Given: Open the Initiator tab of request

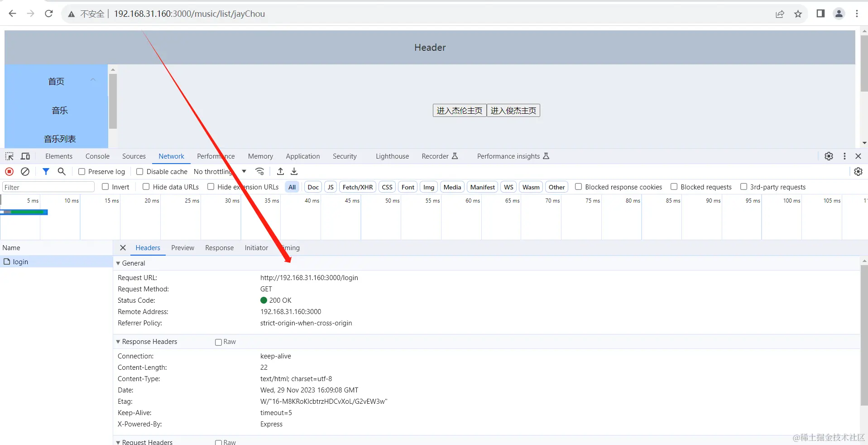Looking at the screenshot, I should [256, 248].
